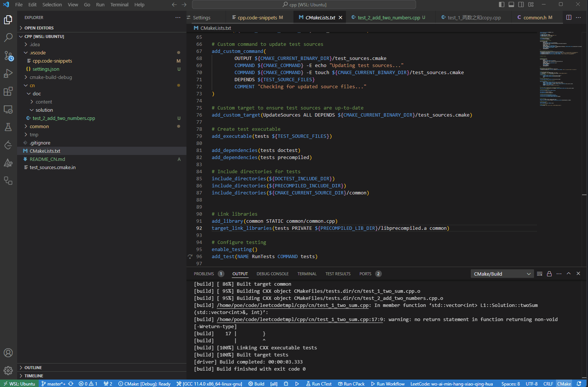The image size is (588, 387).
Task: Open the Search view in activity bar
Action: coord(8,37)
